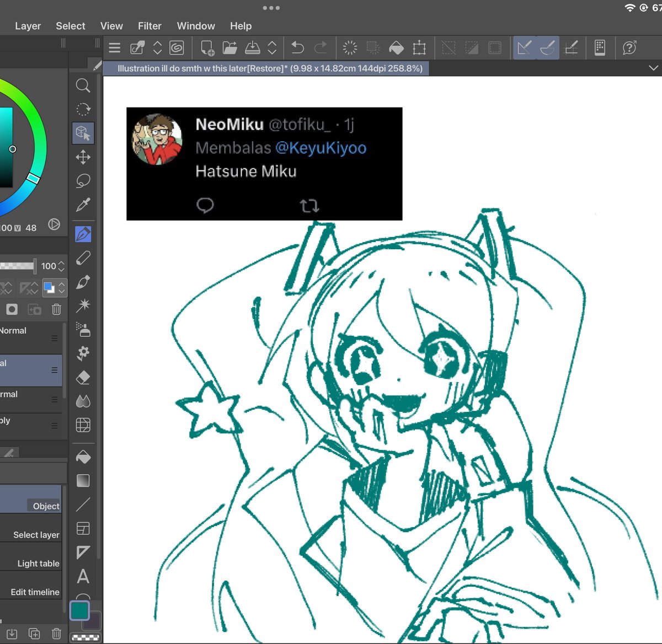Toggle the layer mask circle button

click(x=12, y=309)
